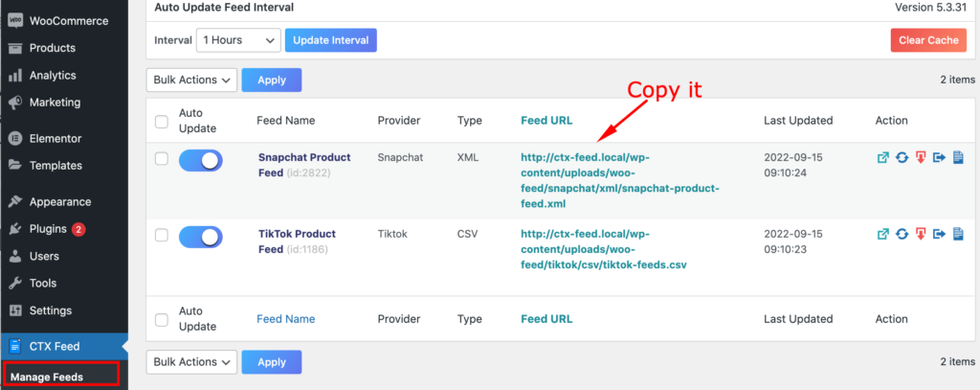Download the Snapchat Product Feed file

coord(921,158)
